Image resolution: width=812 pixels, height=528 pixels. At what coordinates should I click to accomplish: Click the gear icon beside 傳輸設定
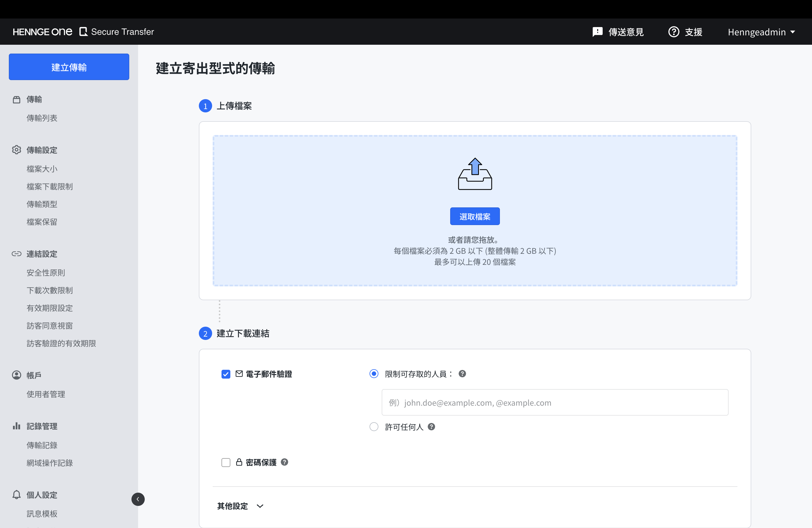coord(16,150)
